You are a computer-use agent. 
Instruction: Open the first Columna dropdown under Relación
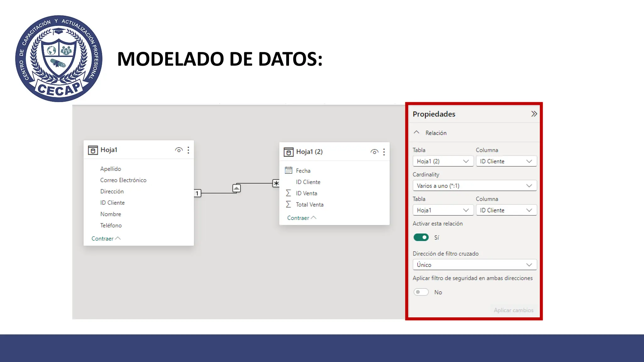tap(506, 161)
